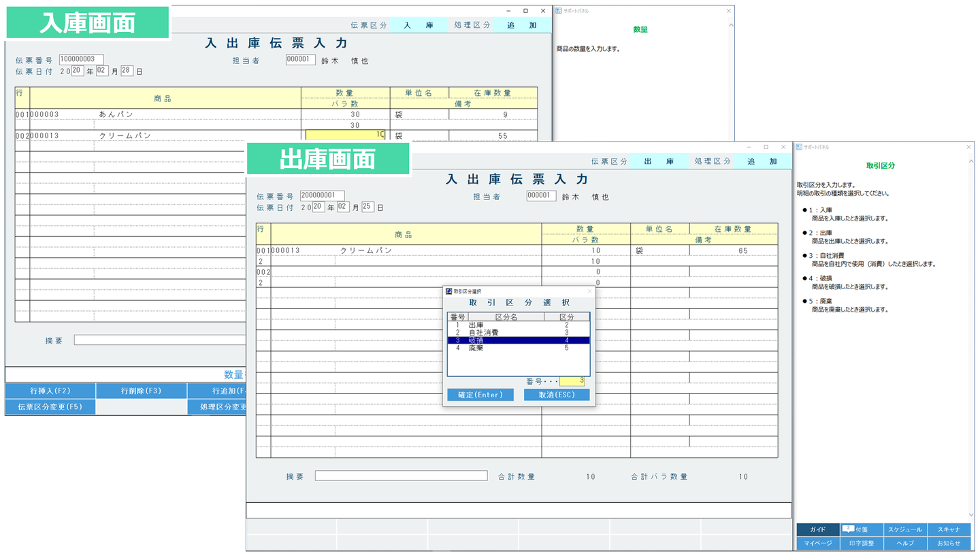Open the スケジュール tab
The height and width of the screenshot is (560, 980).
pos(905,529)
